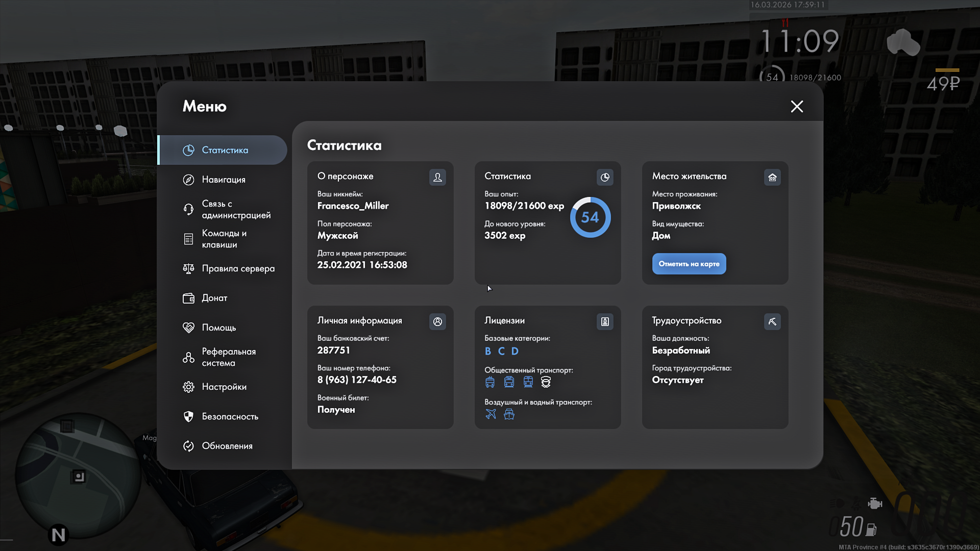980x551 pixels.
Task: Open the Безопасность section
Action: 230,416
